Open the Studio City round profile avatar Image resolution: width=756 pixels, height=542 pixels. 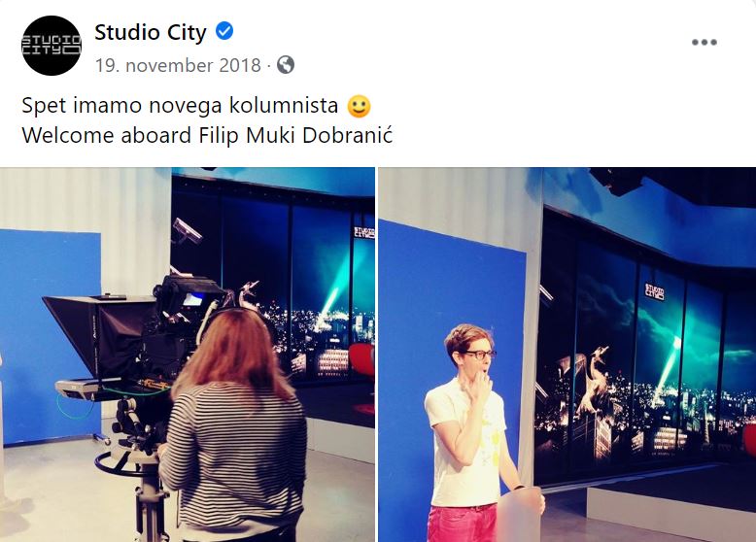coord(52,46)
